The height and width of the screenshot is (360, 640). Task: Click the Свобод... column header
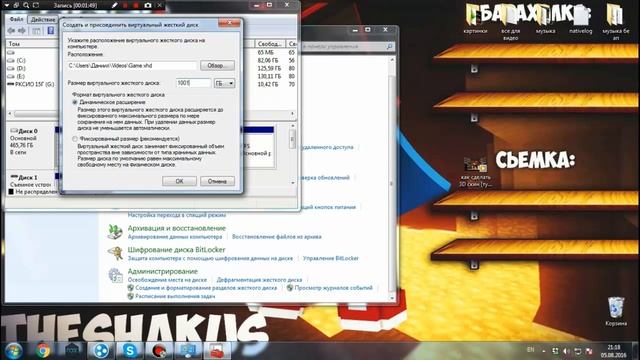click(270, 44)
